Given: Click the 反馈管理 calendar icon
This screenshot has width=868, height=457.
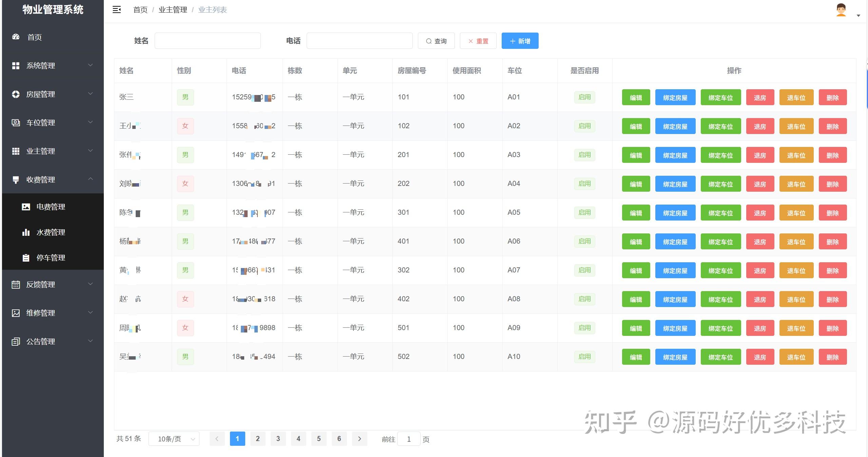Looking at the screenshot, I should 16,284.
